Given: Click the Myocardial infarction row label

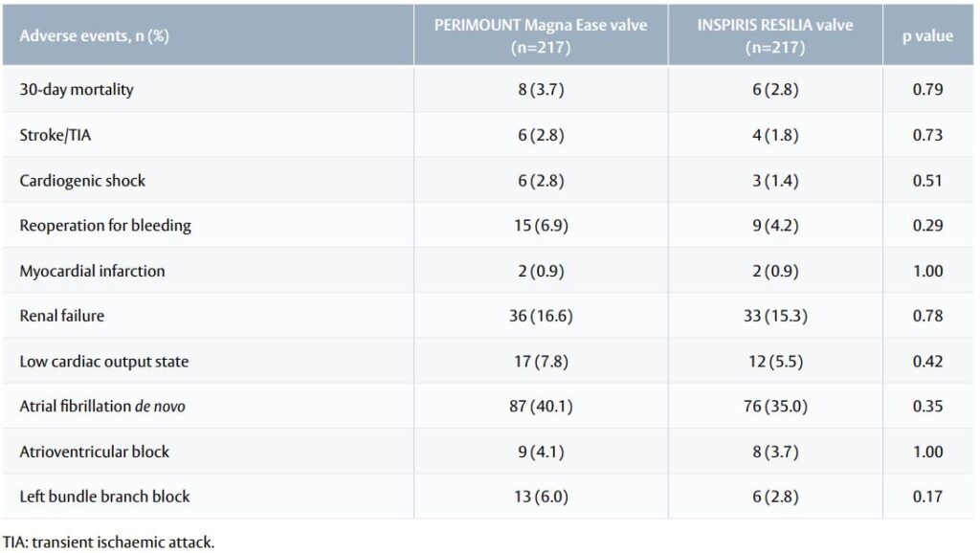Looking at the screenshot, I should (x=92, y=271).
